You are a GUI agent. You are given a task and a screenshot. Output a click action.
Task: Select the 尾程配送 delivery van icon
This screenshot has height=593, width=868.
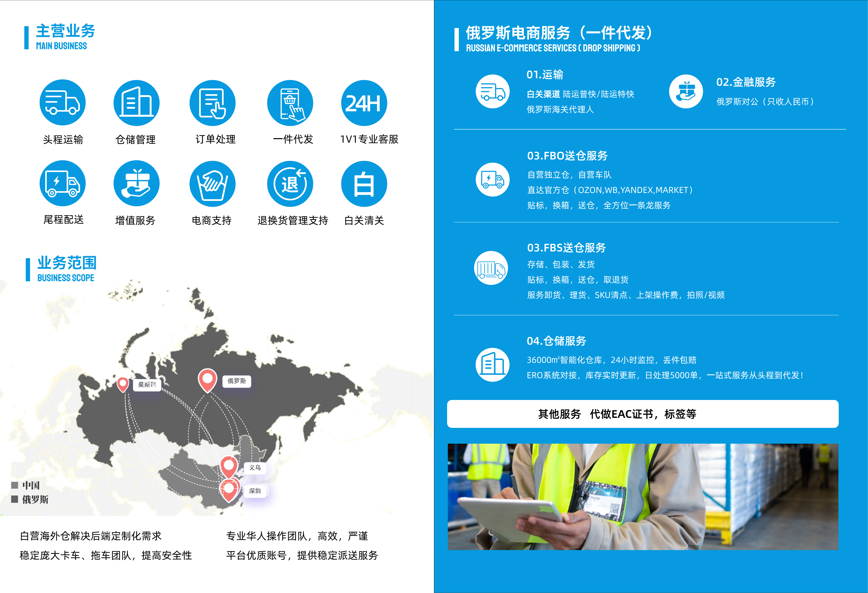tap(62, 183)
